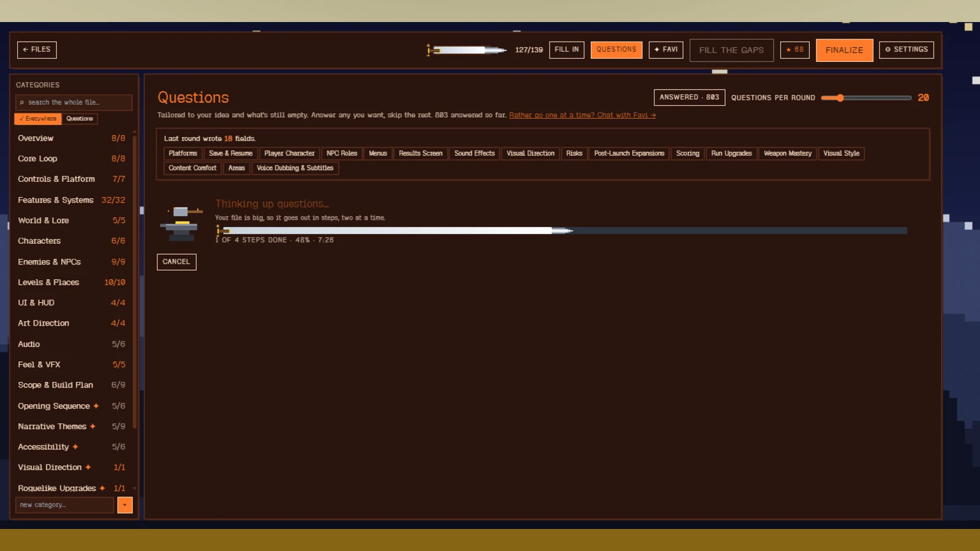This screenshot has height=551, width=980.
Task: Toggle the Questions search scope
Action: point(80,119)
